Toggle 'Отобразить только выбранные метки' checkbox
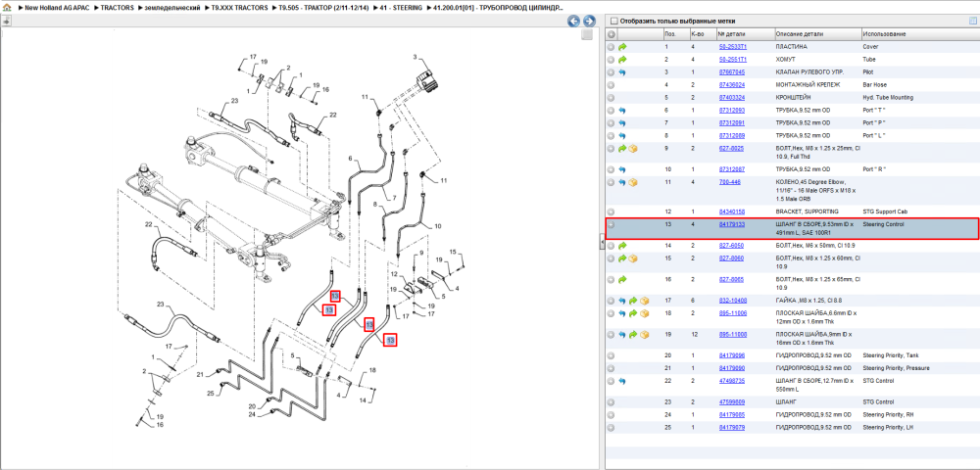 (x=613, y=21)
